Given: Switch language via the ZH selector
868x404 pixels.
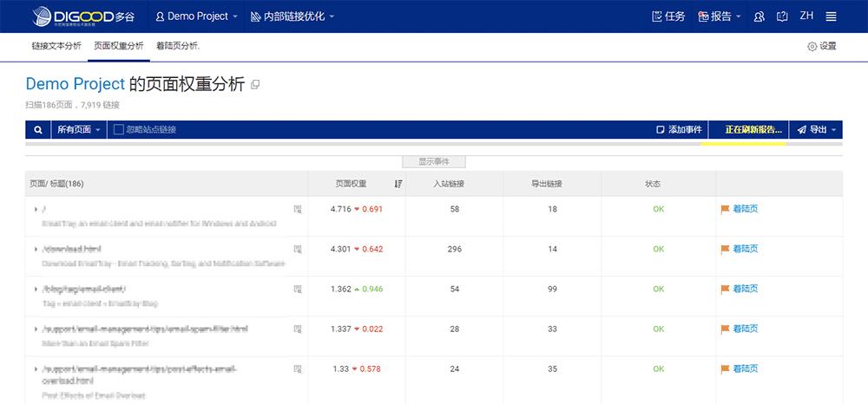Looking at the screenshot, I should click(x=806, y=16).
